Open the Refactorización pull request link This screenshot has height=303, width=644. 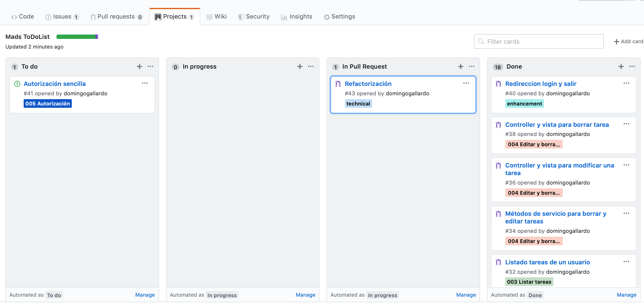point(368,84)
